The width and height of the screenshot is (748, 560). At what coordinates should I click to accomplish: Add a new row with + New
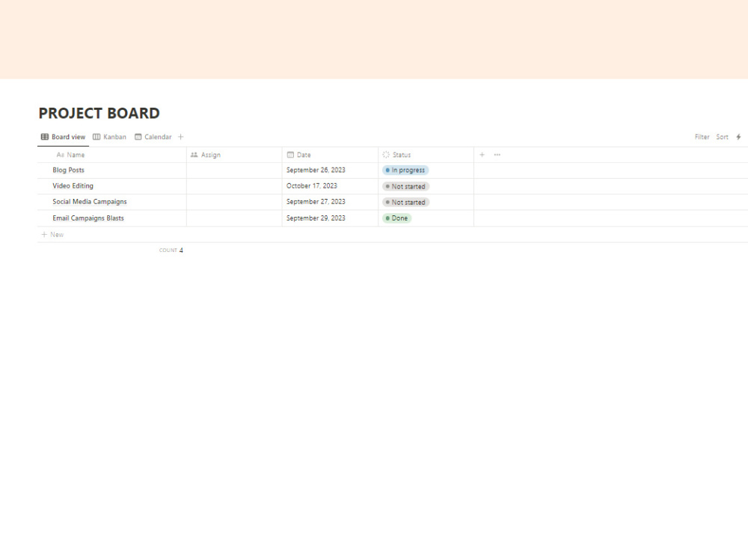pyautogui.click(x=52, y=235)
